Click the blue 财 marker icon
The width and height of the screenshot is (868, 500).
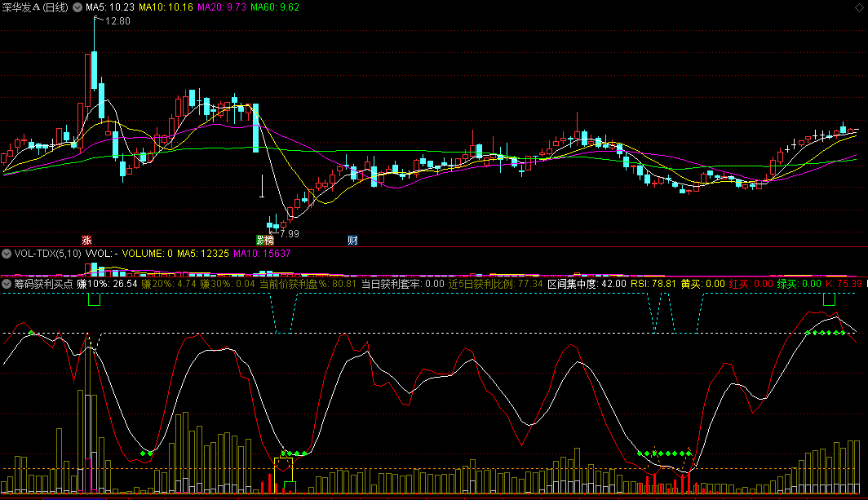352,241
